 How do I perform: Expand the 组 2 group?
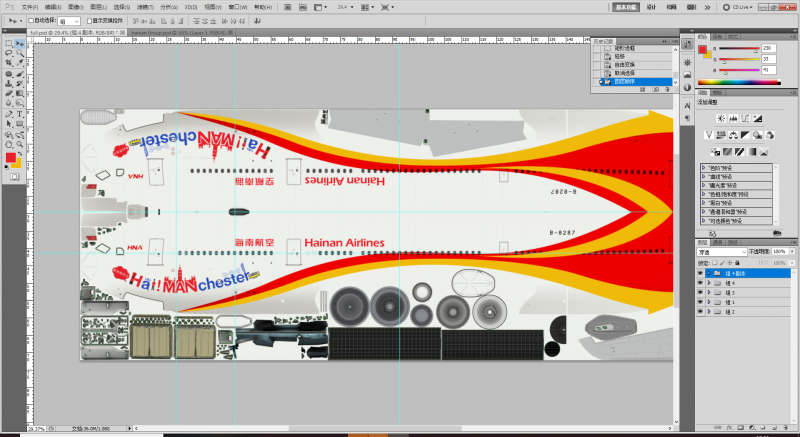709,312
